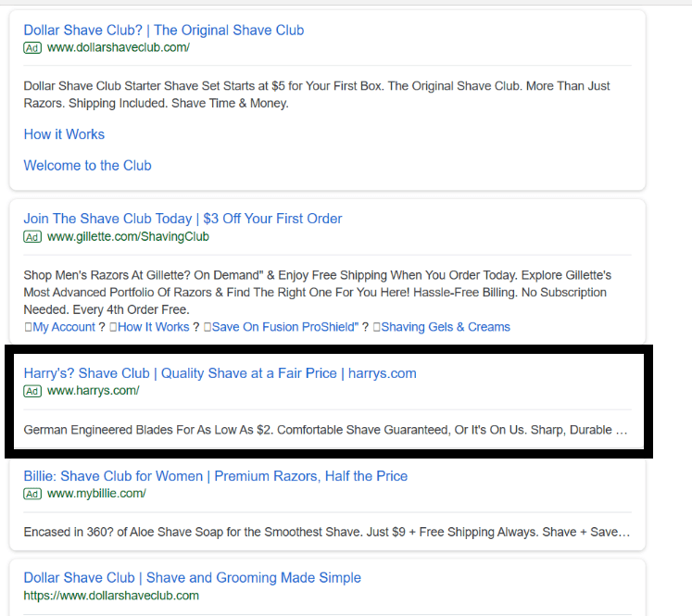Open the Harry's Shave Club ad title
This screenshot has height=616, width=692.
point(220,373)
